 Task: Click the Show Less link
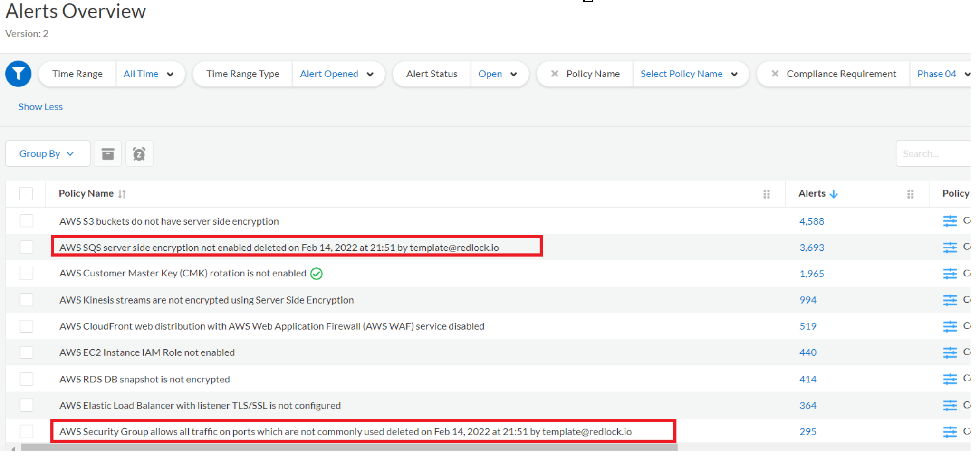(x=40, y=107)
